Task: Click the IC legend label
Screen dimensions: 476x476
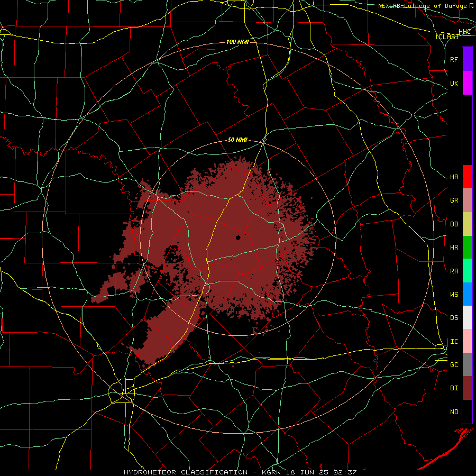Action: [x=454, y=342]
